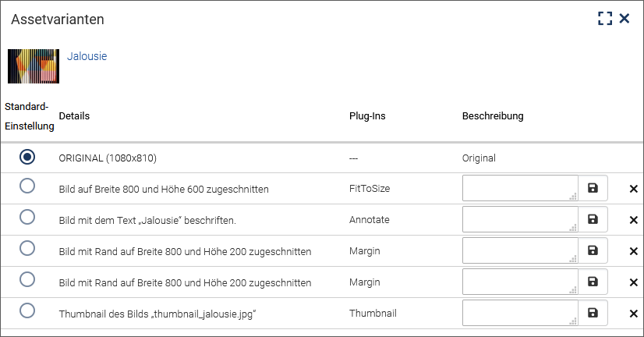Select ORIGINAL (1080x810) as default
This screenshot has width=644, height=337.
(x=27, y=157)
